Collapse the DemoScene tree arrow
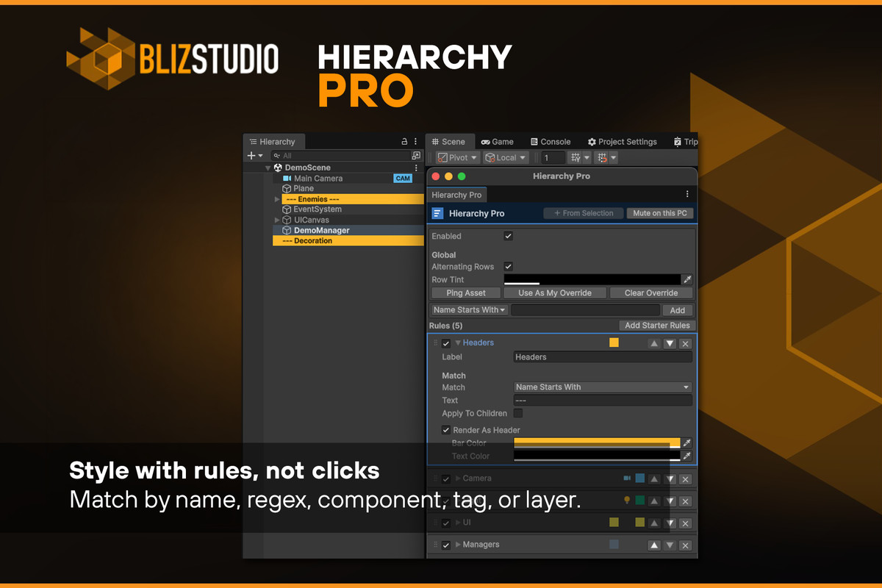Screen dimensions: 882x588 click(x=268, y=168)
